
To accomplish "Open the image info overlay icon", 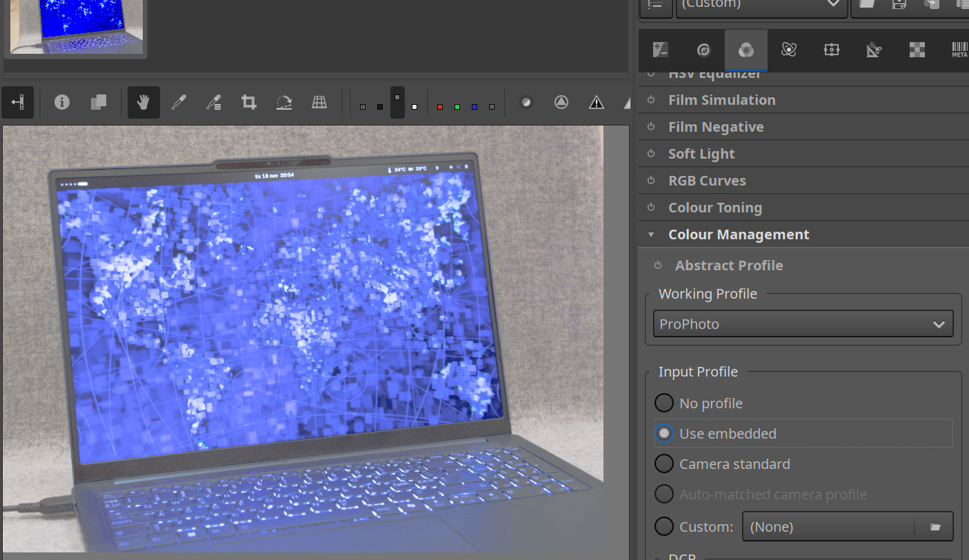I will point(62,103).
